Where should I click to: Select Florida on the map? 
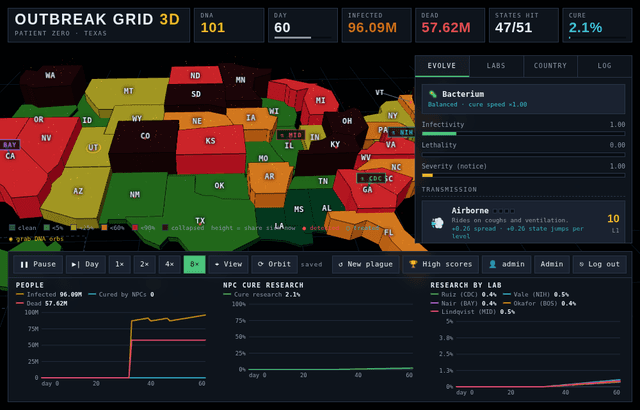388,233
